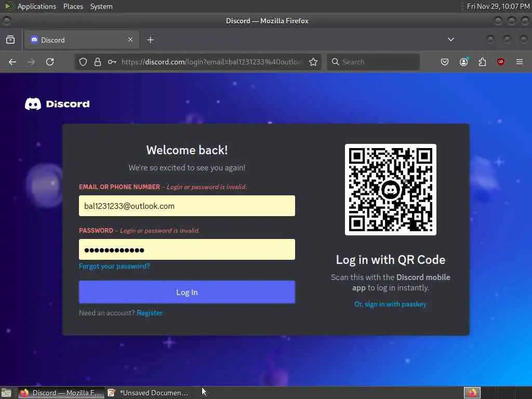Reload the Discord login page
Viewport: 532px width, 399px height.
(50, 62)
